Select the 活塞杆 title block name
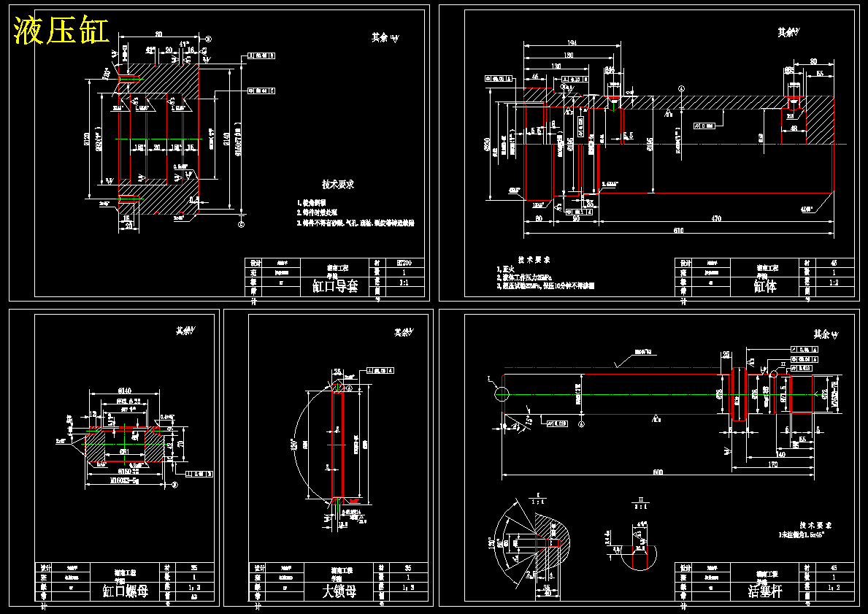The height and width of the screenshot is (614, 868). pos(765,591)
